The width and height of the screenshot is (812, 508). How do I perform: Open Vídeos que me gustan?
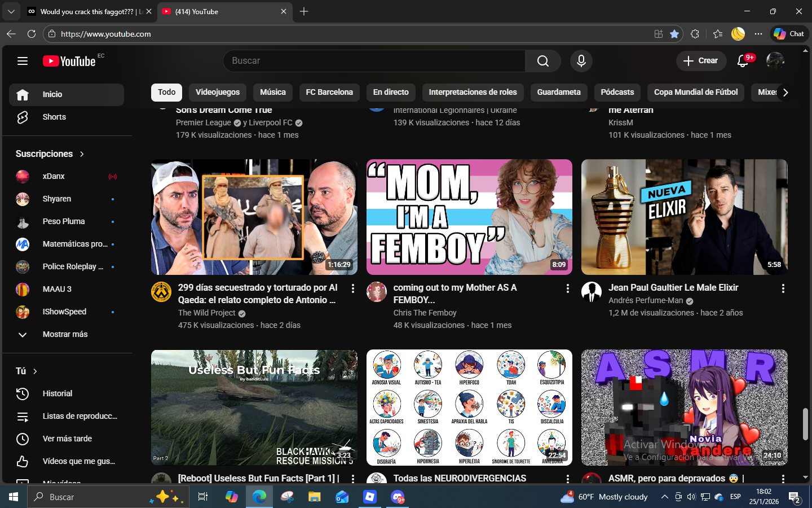(x=67, y=461)
